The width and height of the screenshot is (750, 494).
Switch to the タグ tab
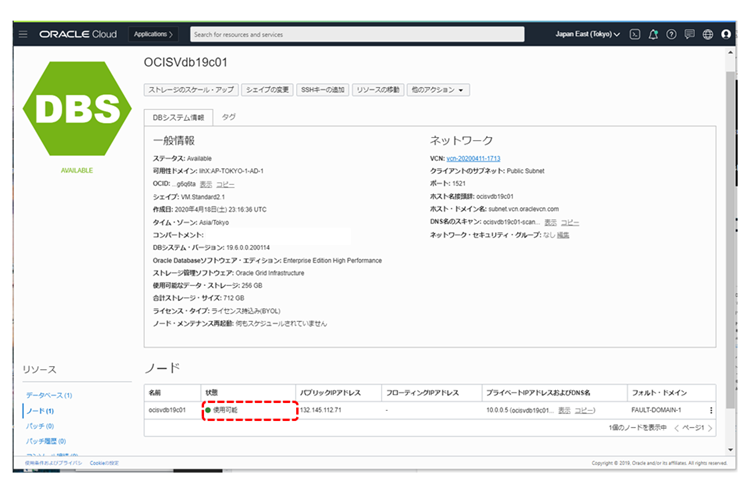[229, 117]
